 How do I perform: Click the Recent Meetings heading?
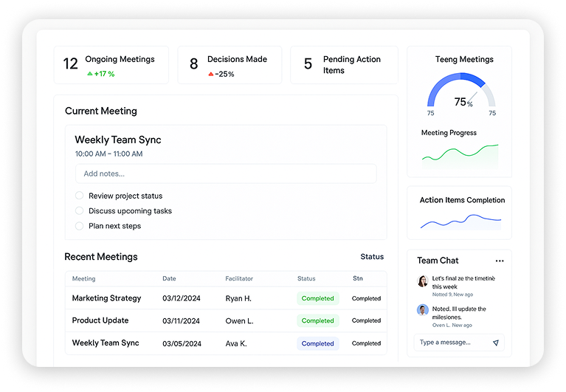[100, 257]
